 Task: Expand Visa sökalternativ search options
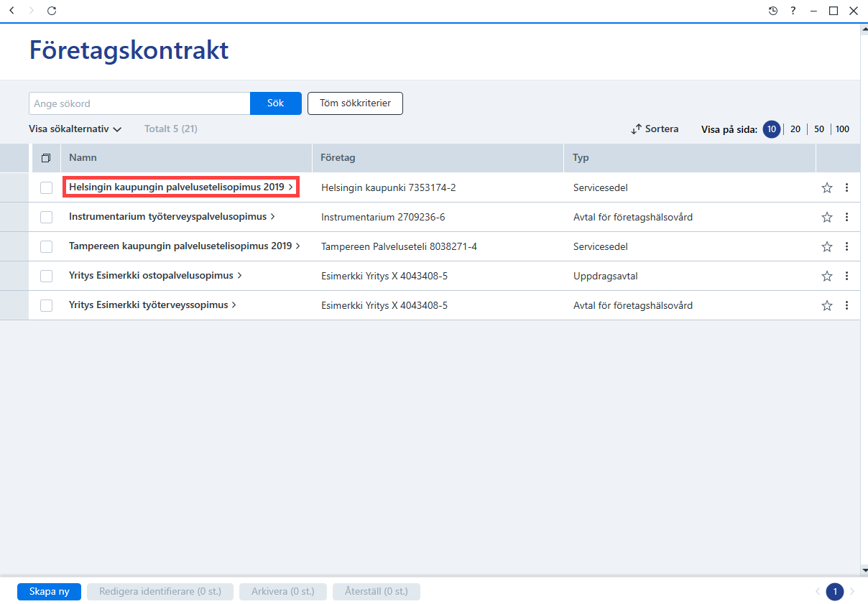(x=75, y=129)
